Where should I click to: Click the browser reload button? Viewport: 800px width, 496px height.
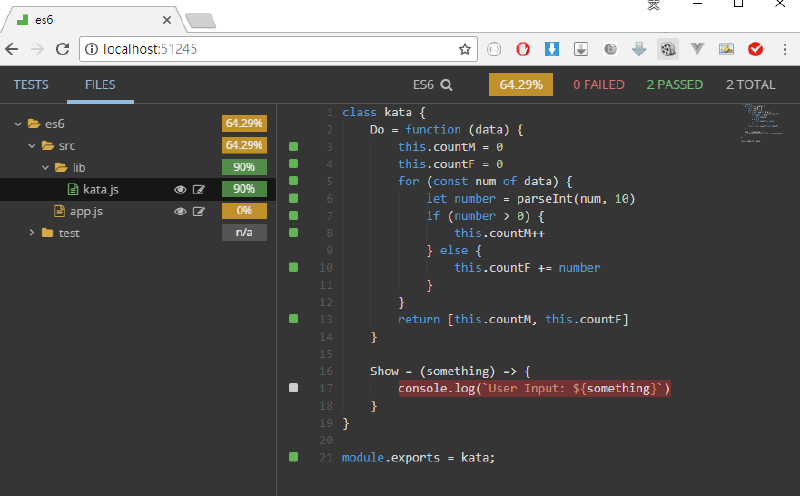click(62, 48)
